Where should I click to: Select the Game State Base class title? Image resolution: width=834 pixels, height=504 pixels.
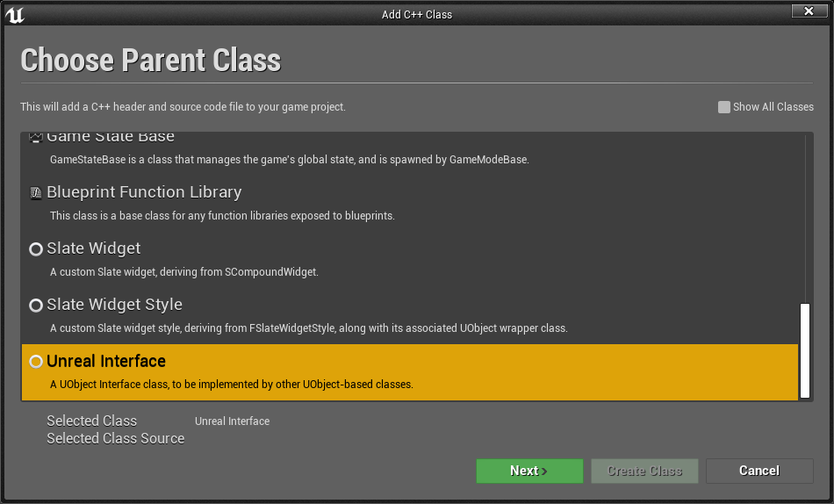click(111, 137)
